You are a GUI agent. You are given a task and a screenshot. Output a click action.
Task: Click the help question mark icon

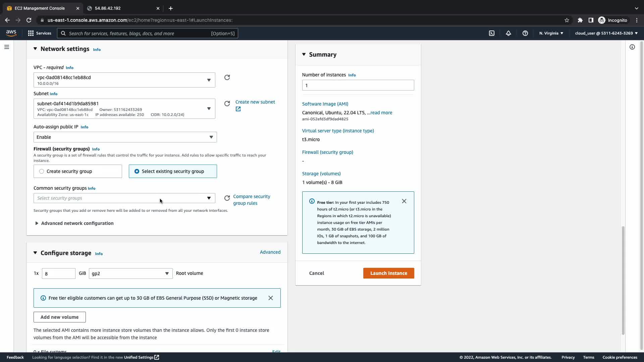(525, 33)
